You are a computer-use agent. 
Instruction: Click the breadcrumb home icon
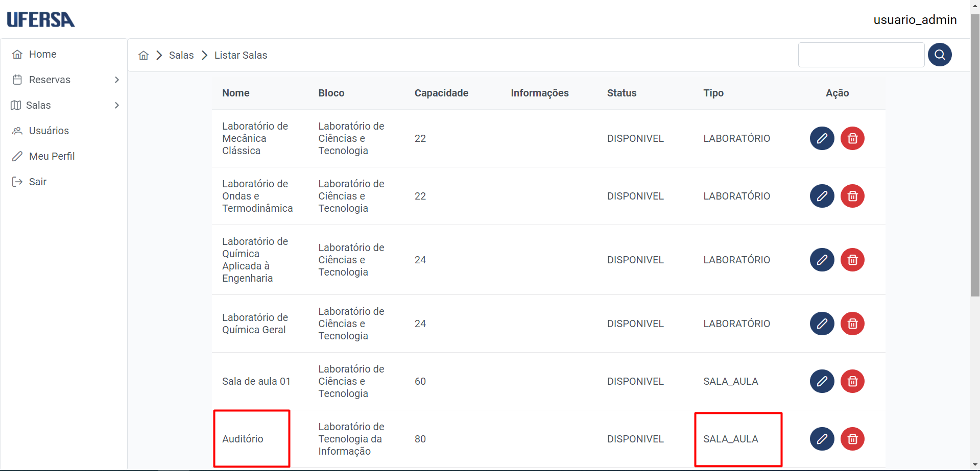coord(144,55)
